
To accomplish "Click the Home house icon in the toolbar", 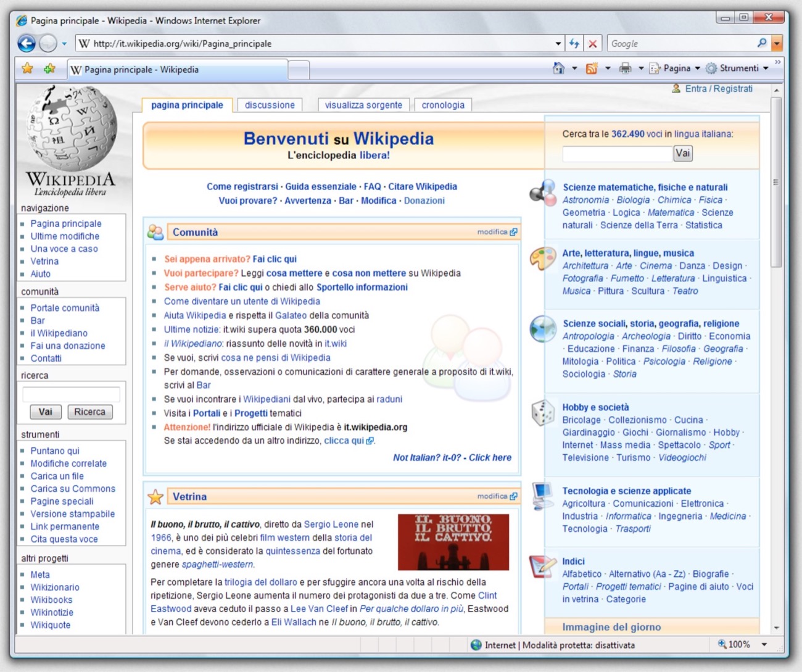I will tap(558, 68).
